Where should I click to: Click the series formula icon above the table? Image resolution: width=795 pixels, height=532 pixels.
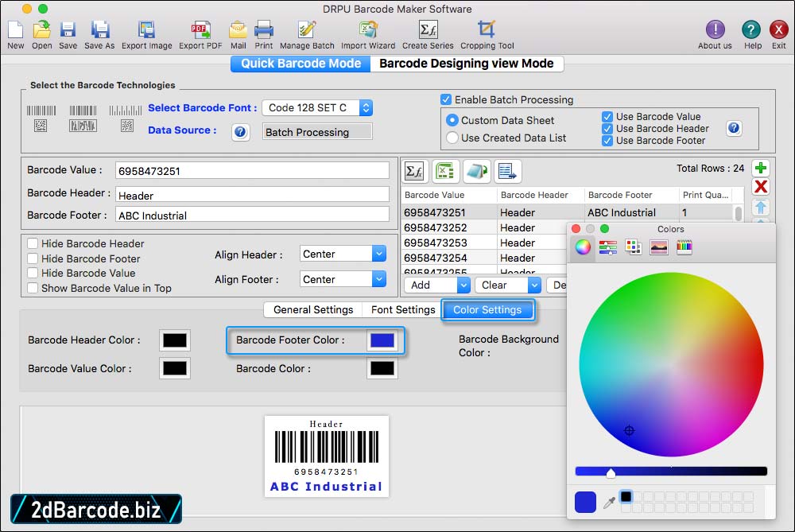(x=414, y=172)
